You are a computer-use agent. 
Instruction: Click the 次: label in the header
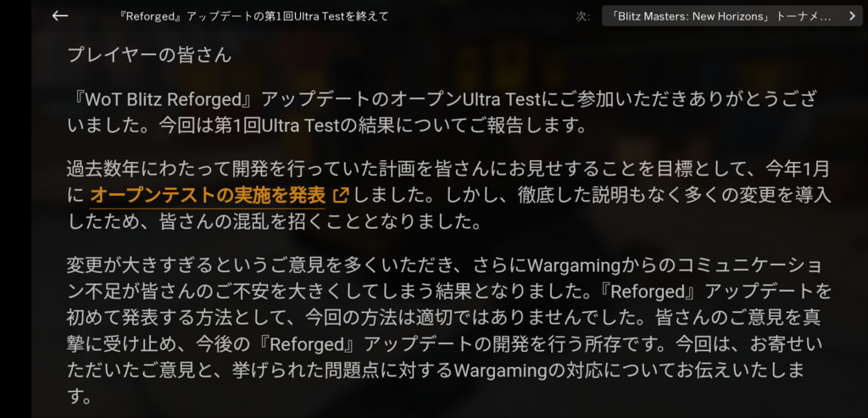(x=583, y=16)
